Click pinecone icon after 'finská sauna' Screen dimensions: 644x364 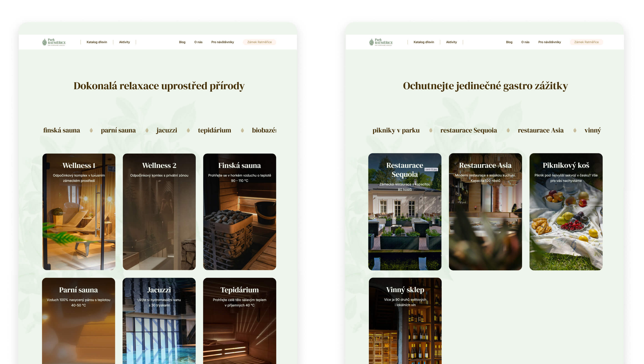[x=91, y=130]
